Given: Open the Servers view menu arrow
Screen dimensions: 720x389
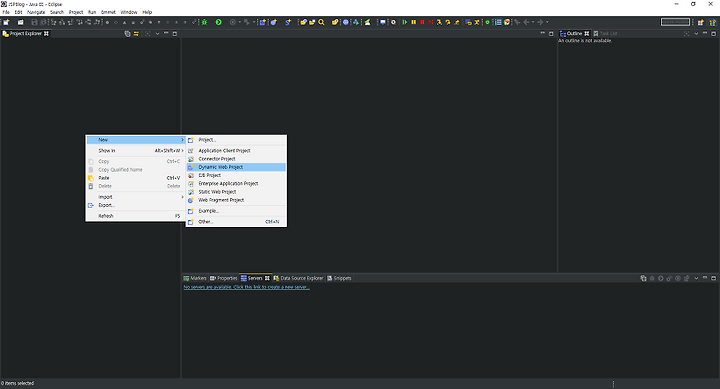Looking at the screenshot, I should pyautogui.click(x=696, y=278).
